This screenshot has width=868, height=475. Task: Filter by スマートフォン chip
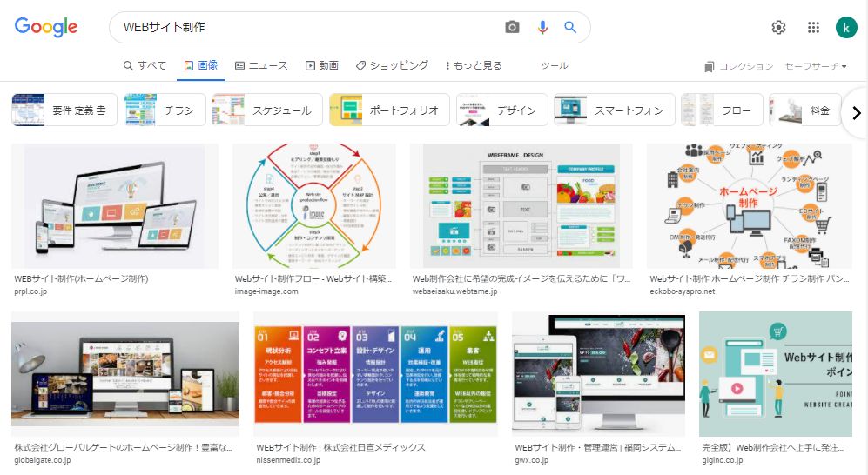pyautogui.click(x=615, y=110)
